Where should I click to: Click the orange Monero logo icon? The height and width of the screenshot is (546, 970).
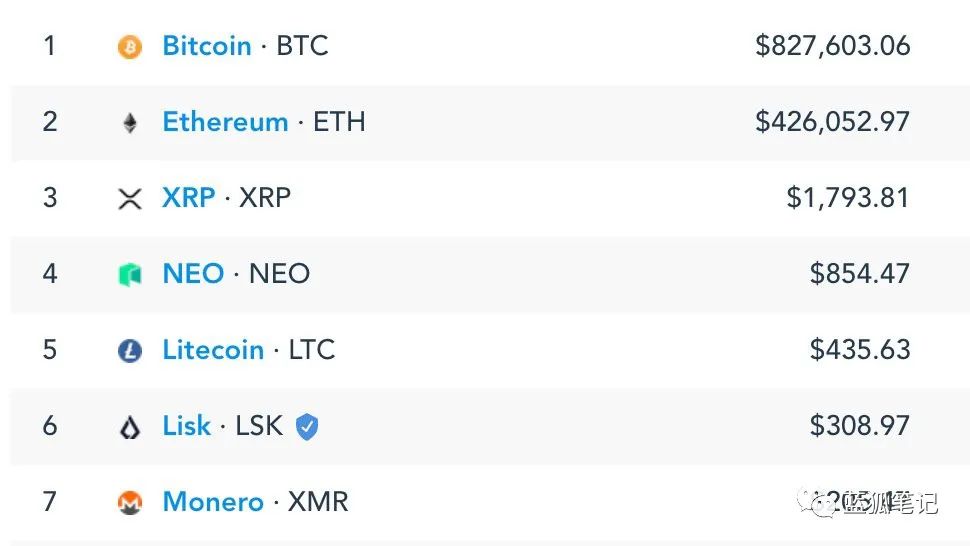[130, 503]
